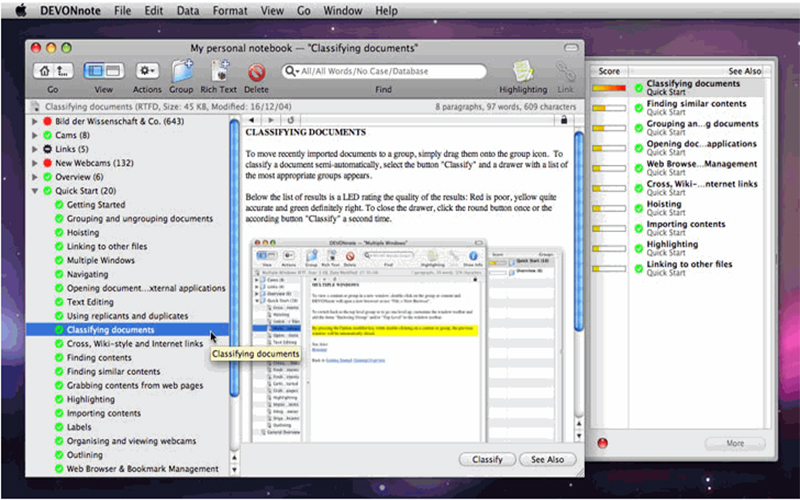Click the document icon in info bar
The width and height of the screenshot is (800, 500).
point(35,107)
